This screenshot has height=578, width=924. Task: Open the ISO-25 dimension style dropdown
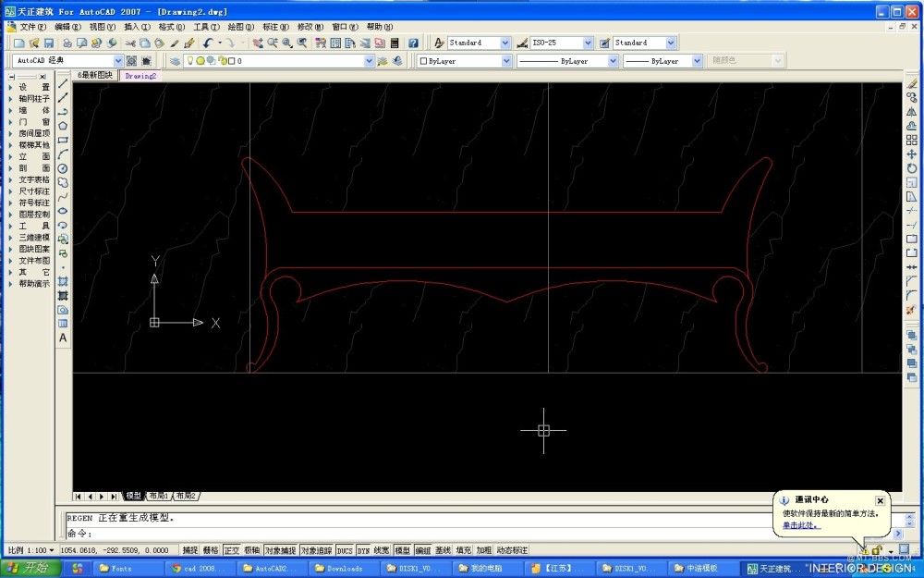pos(588,43)
